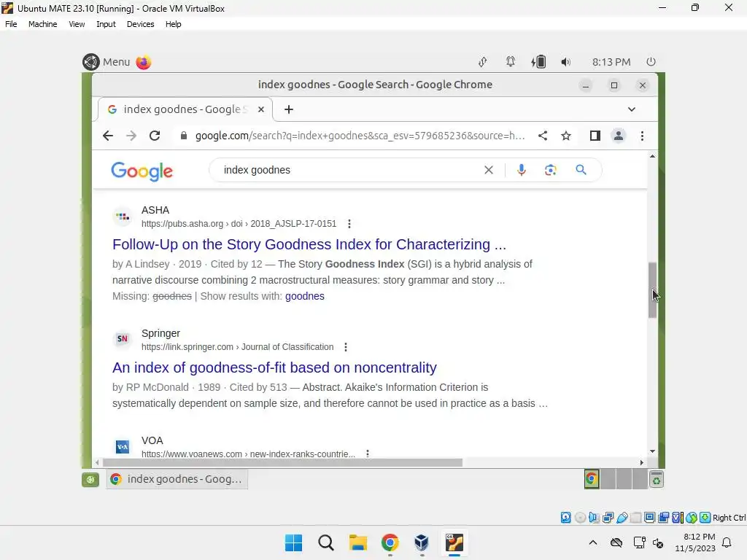
Task: Expand Chrome's tab search chevron
Action: coord(632,109)
